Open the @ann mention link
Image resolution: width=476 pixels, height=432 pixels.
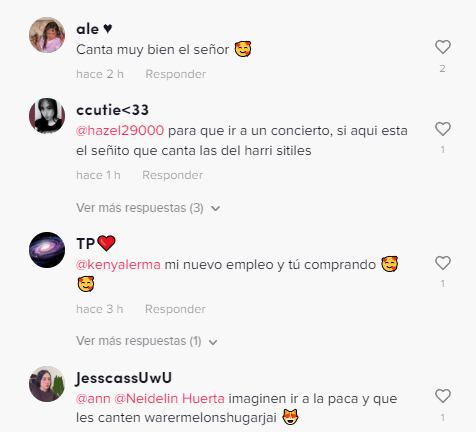coord(93,398)
